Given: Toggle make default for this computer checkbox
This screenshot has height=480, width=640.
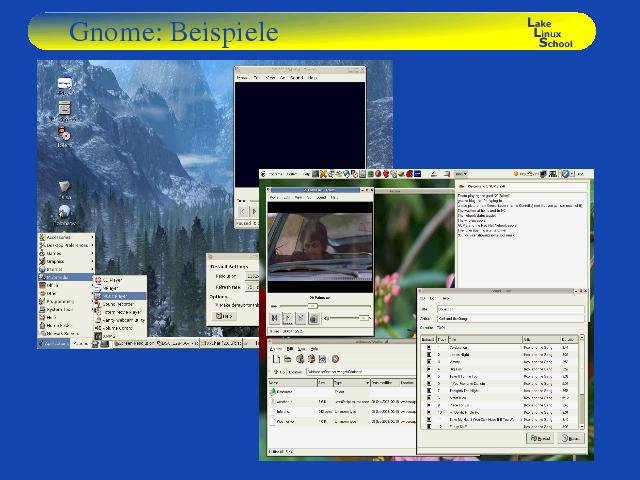Looking at the screenshot, I should click(217, 305).
